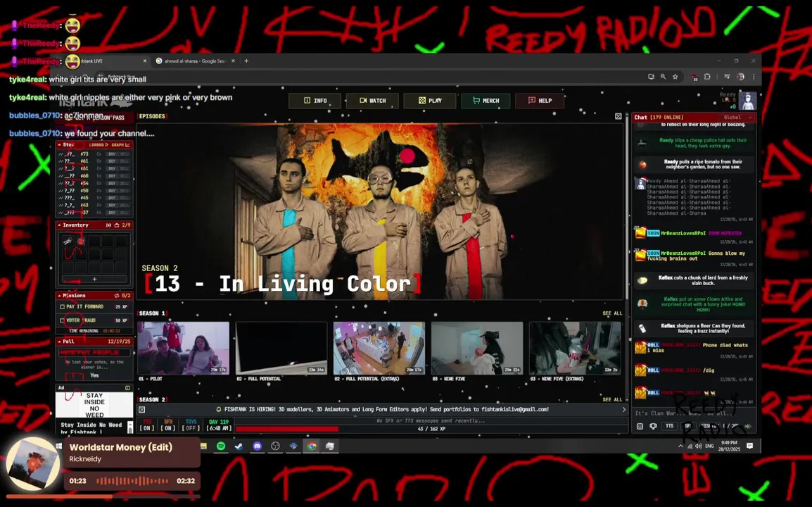This screenshot has width=812, height=507.
Task: Open the Chrome three-dot menu
Action: [x=754, y=77]
